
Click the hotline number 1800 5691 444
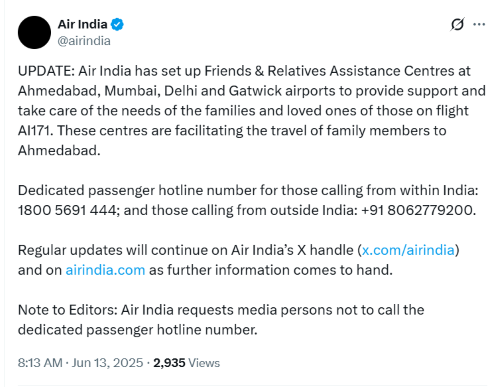(x=67, y=210)
